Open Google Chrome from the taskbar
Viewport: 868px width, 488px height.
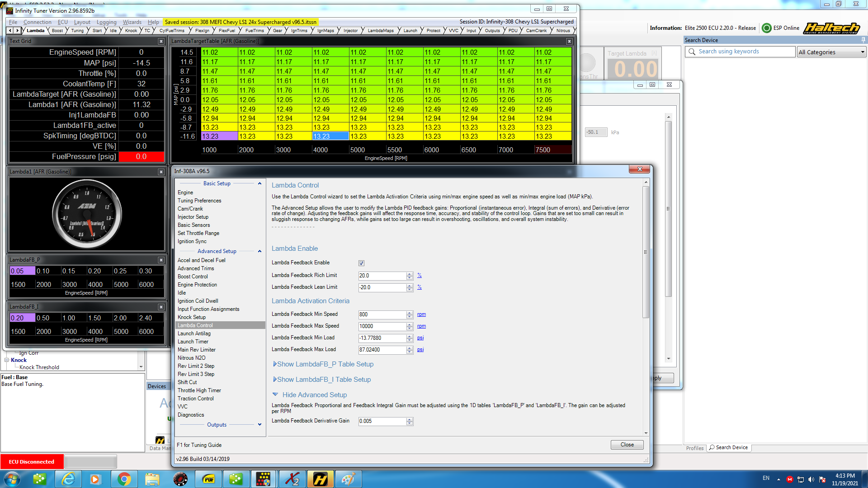[124, 479]
